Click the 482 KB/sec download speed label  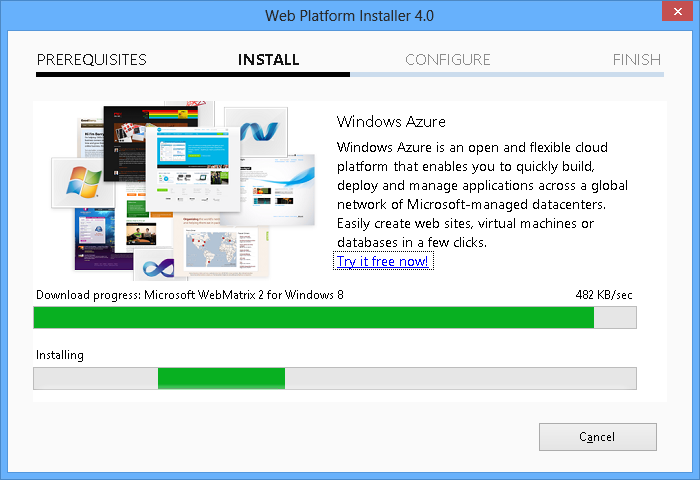(603, 295)
